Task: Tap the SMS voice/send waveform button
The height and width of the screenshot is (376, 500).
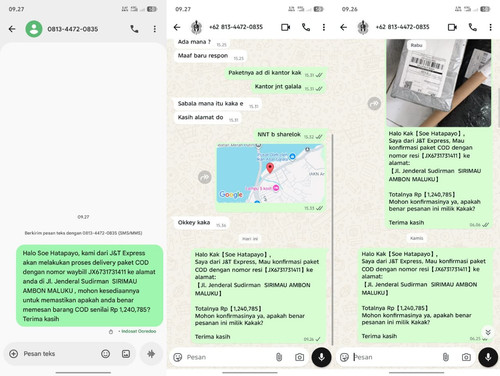Action: point(151,354)
